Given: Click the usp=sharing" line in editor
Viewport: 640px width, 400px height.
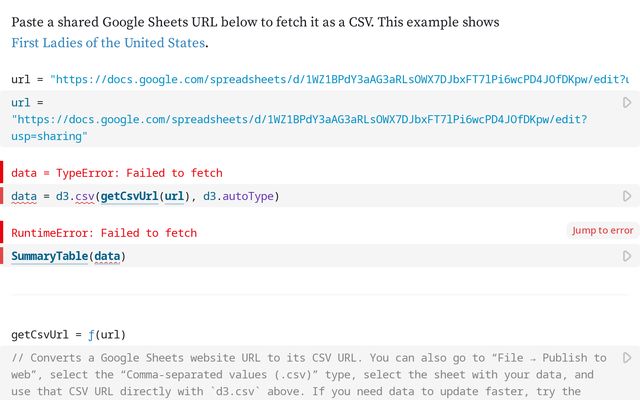Looking at the screenshot, I should 49,136.
